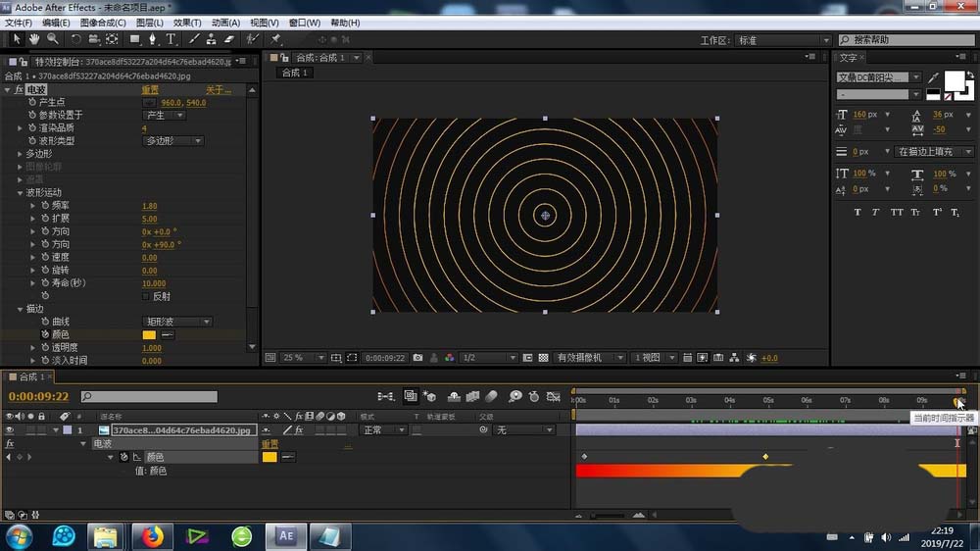Screen dimensions: 980x551
Task: Select the Eraser tool
Action: 229,39
